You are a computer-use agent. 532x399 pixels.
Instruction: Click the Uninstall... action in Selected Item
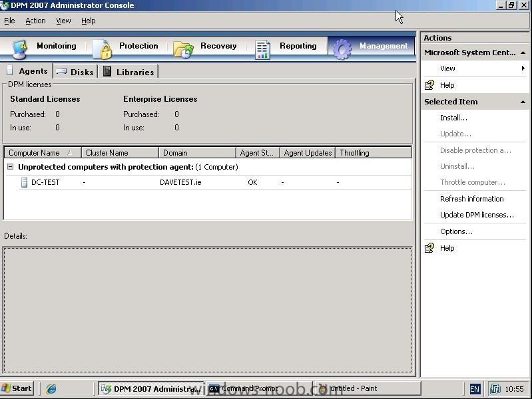click(x=457, y=166)
